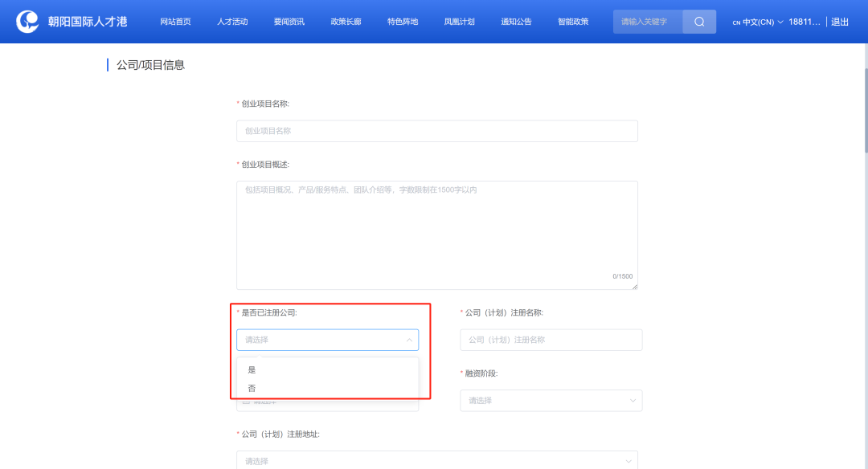Open the 要闻资讯 nav item
This screenshot has width=868, height=469.
289,22
